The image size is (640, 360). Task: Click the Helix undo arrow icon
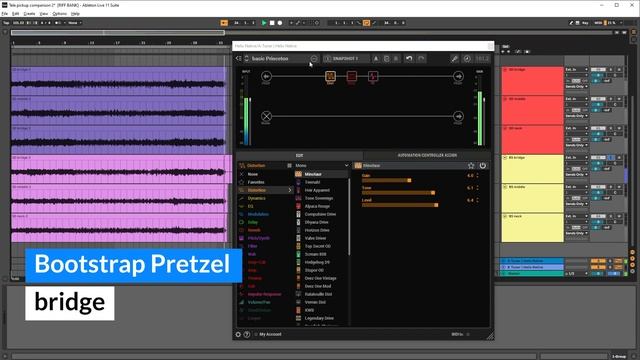pos(409,58)
